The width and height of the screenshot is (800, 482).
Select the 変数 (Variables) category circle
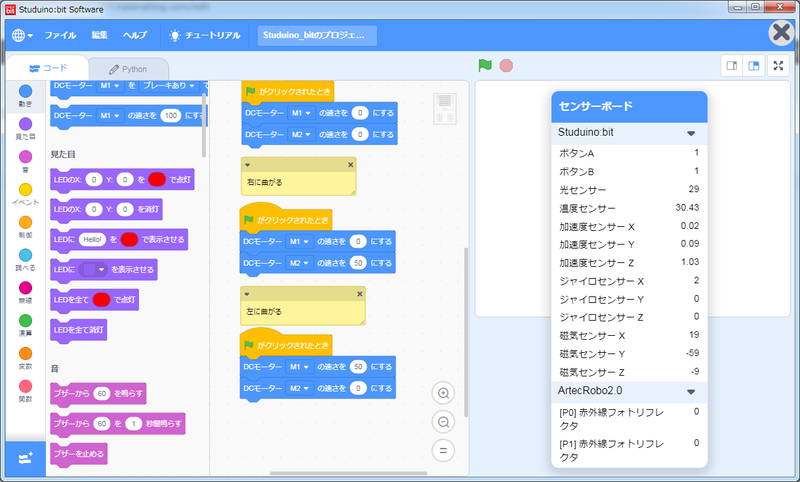point(26,353)
